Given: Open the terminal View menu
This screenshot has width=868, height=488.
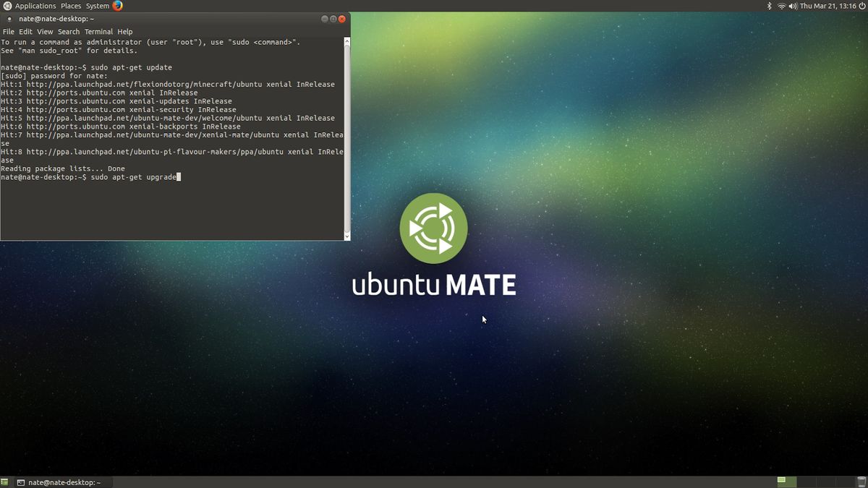Looking at the screenshot, I should coord(46,32).
